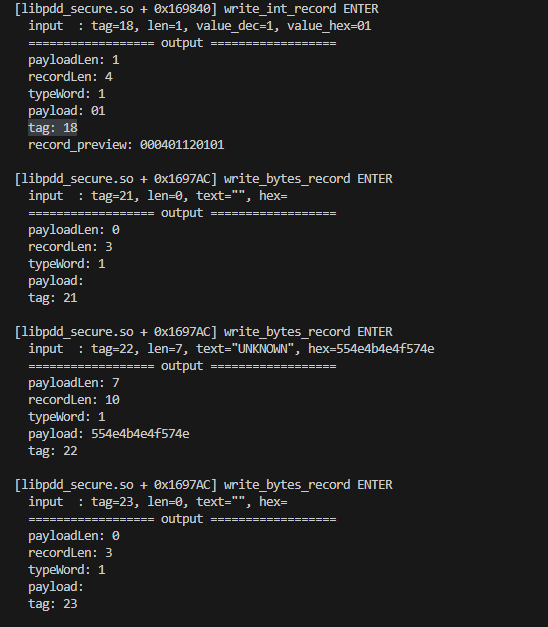Click the 'payloadLen: 7' line
548x627 pixels.
(x=74, y=383)
